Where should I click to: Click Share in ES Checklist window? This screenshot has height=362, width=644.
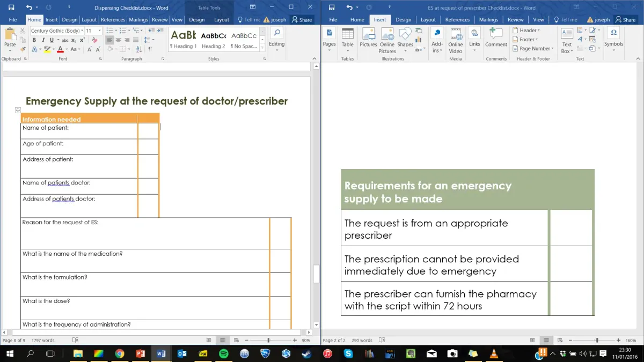[626, 20]
